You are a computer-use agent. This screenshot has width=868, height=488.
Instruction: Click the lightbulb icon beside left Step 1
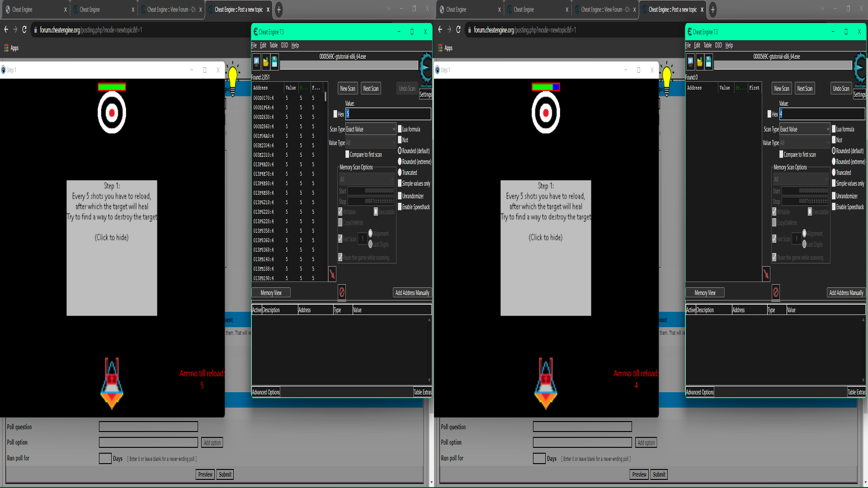[233, 77]
